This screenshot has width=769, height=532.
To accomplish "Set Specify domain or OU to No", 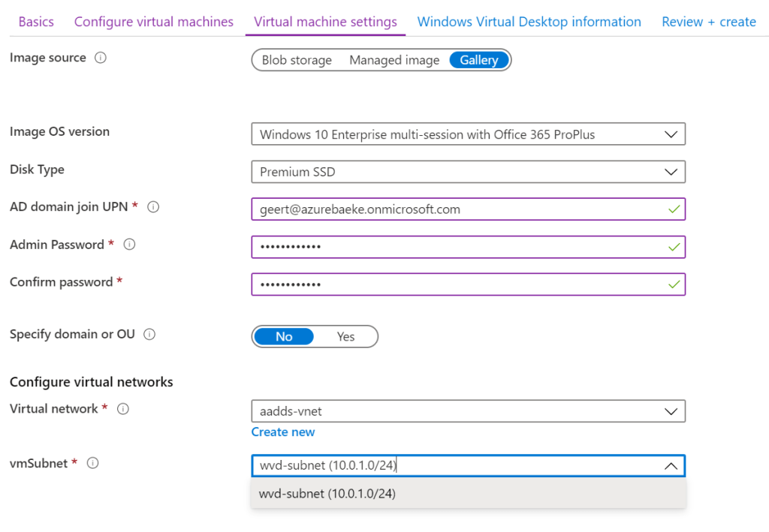I will click(x=284, y=337).
